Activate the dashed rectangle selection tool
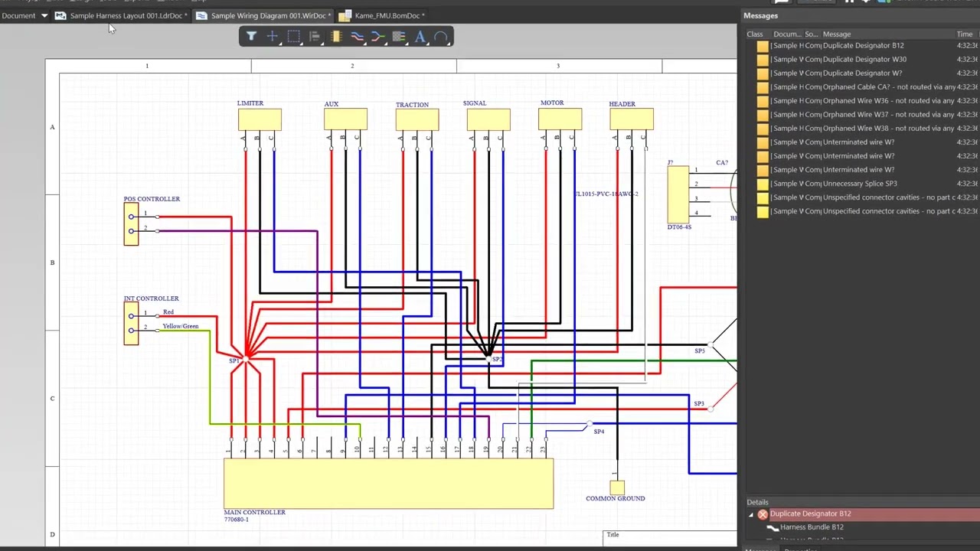 coord(293,37)
